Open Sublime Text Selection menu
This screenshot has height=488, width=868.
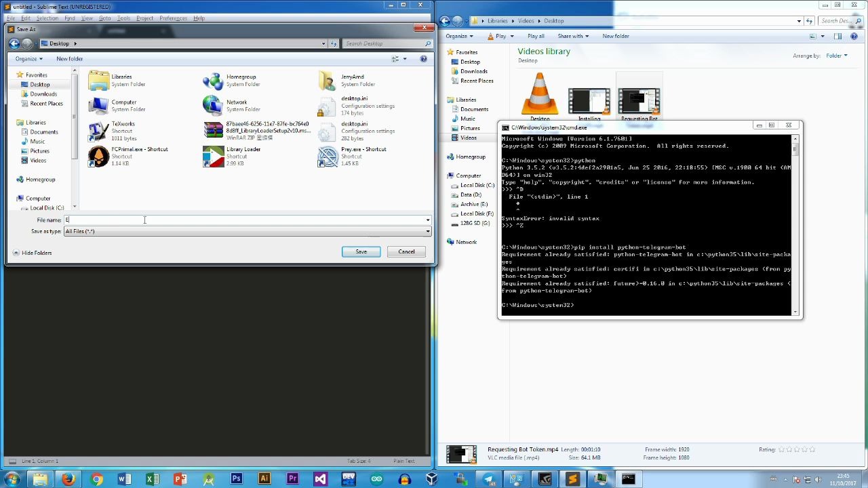(x=47, y=18)
